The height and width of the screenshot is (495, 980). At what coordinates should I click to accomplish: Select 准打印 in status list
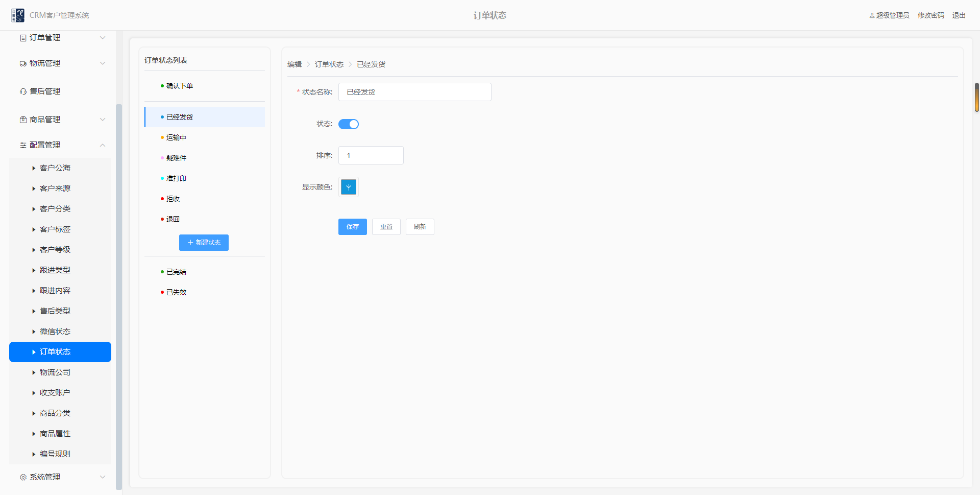(205, 178)
